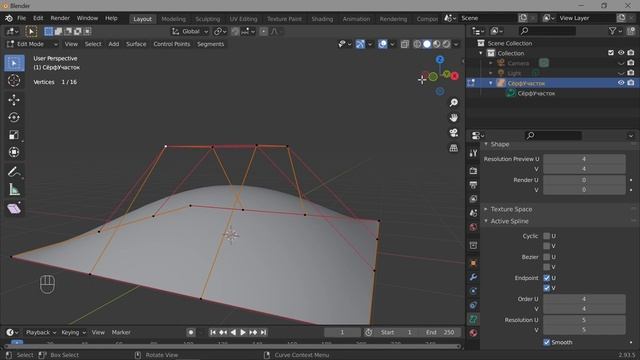Image resolution: width=640 pixels, height=360 pixels.
Task: Open the Add menu in viewport
Action: 113,44
